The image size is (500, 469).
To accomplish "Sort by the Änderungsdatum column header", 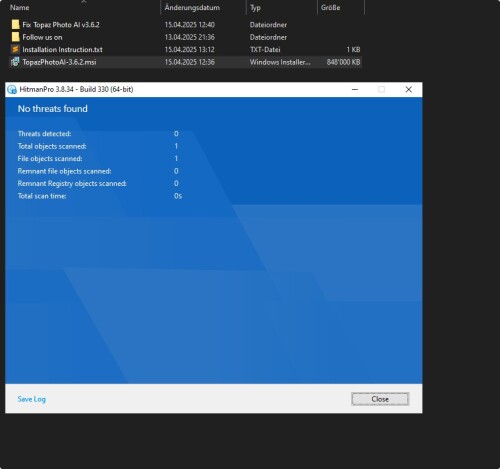I will tap(192, 8).
